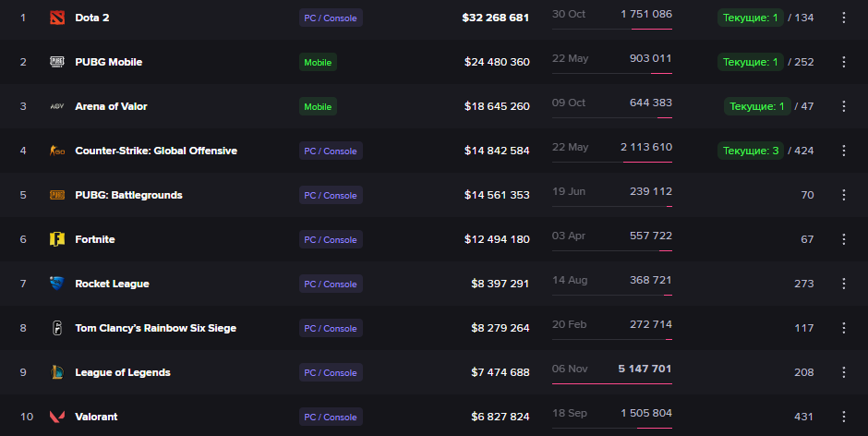Open the Arena of Valor game page
868x436 pixels.
tap(111, 106)
